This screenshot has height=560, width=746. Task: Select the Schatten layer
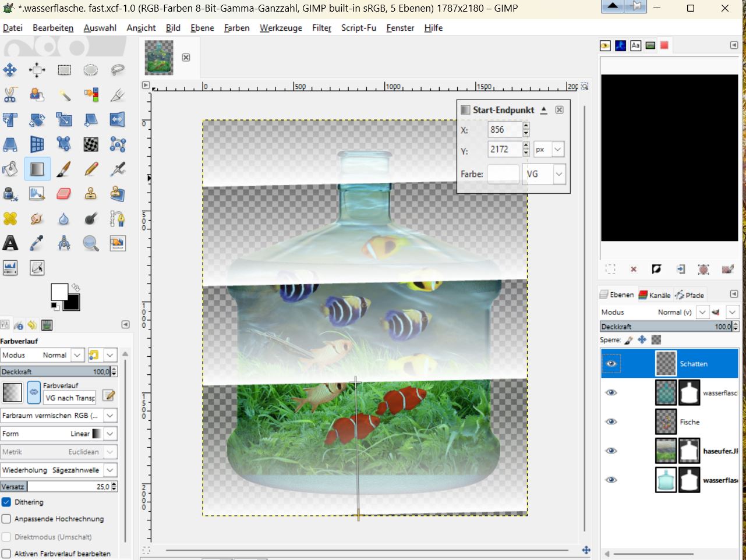694,364
